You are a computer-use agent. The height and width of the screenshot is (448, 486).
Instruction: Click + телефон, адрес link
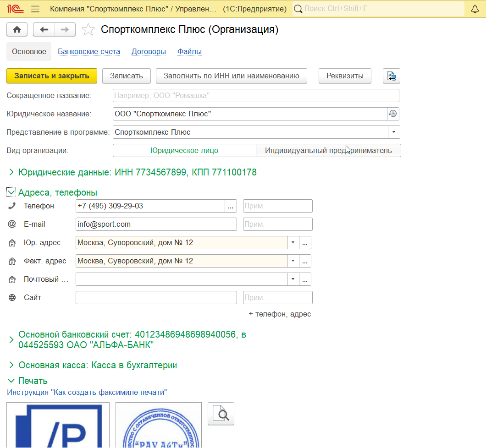(280, 314)
